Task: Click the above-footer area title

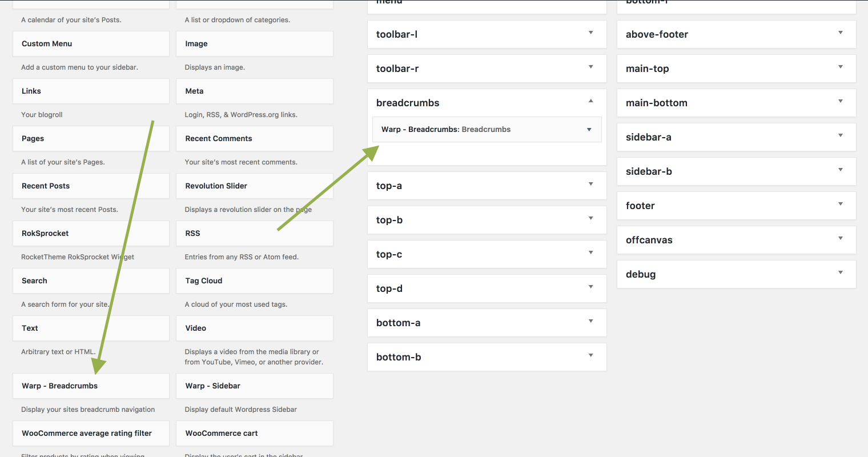Action: pyautogui.click(x=657, y=34)
